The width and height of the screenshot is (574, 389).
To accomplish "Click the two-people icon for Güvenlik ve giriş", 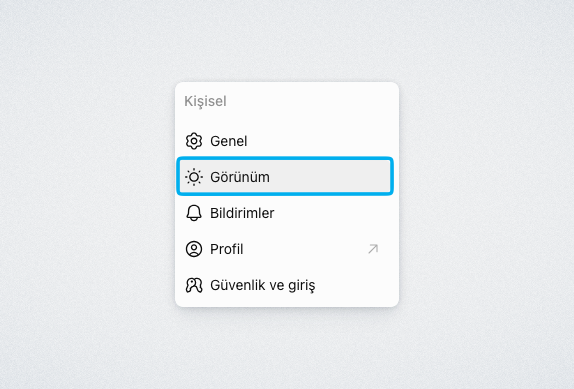I will pos(194,285).
